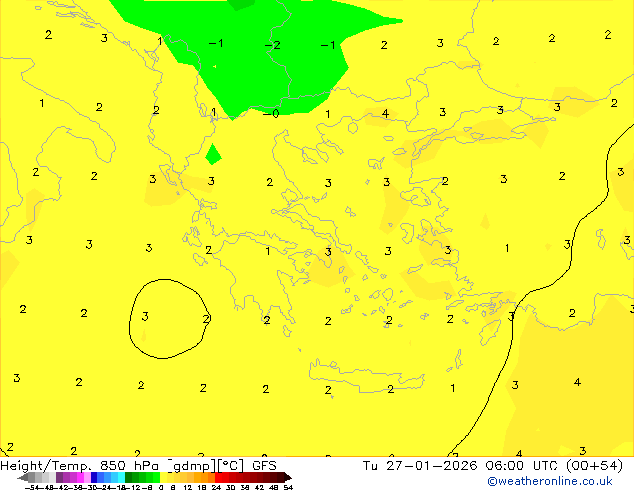Click the value 3 inside the oval contour
Screen dimensions: 634x490
point(145,317)
